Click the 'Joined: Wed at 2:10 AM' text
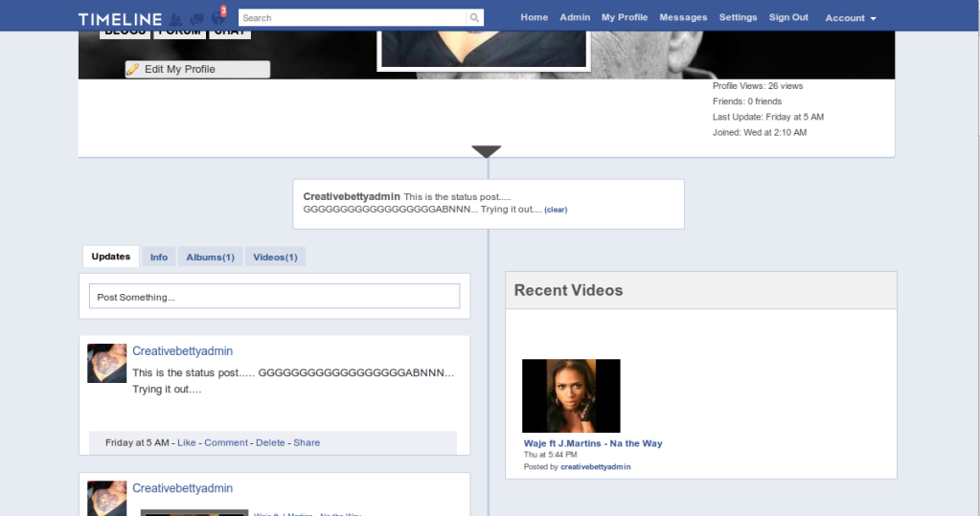 pos(760,132)
